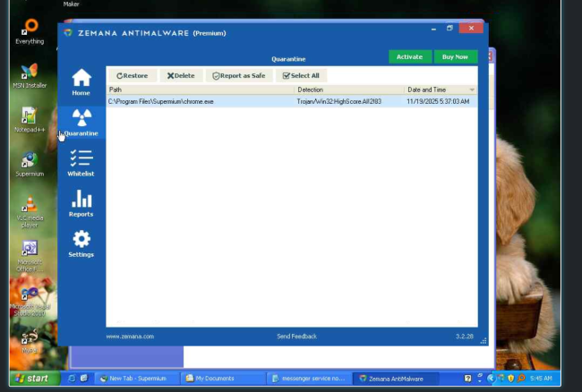Click the 11/19/2025 5:37:03 AM timestamp cell
Image resolution: width=582 pixels, height=392 pixels.
(x=438, y=101)
